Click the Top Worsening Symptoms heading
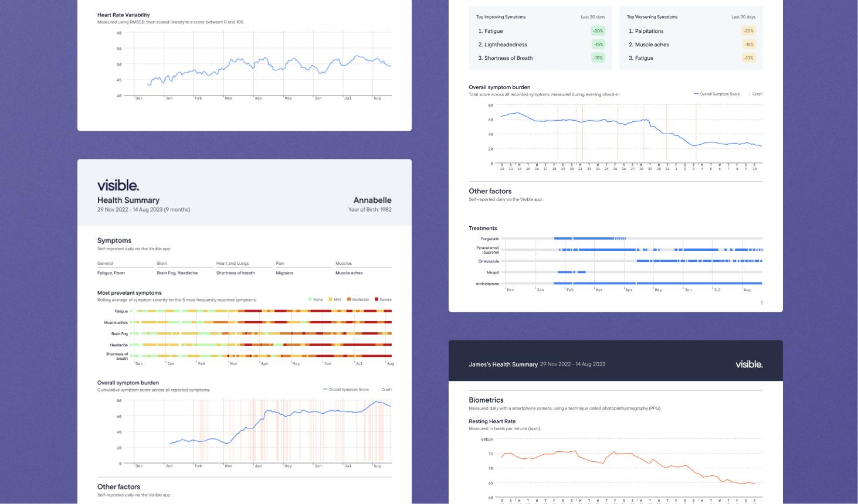Image resolution: width=858 pixels, height=504 pixels. [x=652, y=17]
